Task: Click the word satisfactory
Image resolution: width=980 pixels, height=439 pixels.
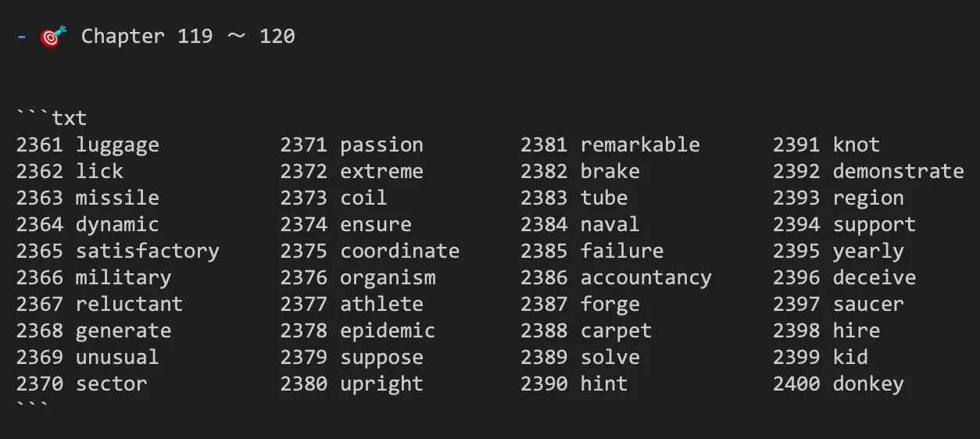Action: pyautogui.click(x=147, y=252)
